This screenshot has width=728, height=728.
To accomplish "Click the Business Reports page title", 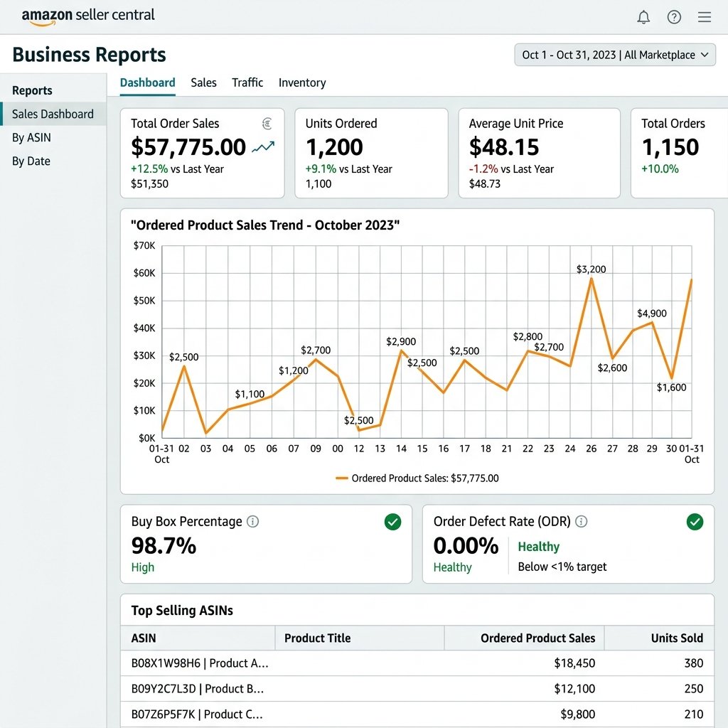I will pos(89,55).
